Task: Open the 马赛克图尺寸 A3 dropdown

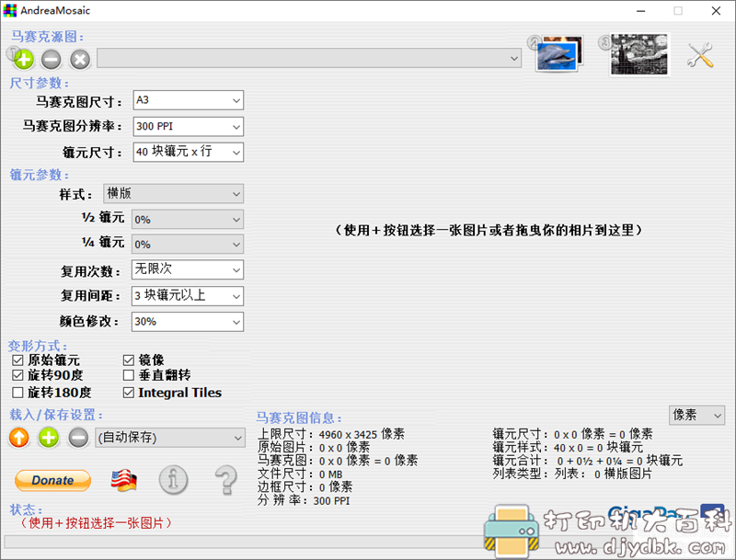Action: [x=189, y=100]
